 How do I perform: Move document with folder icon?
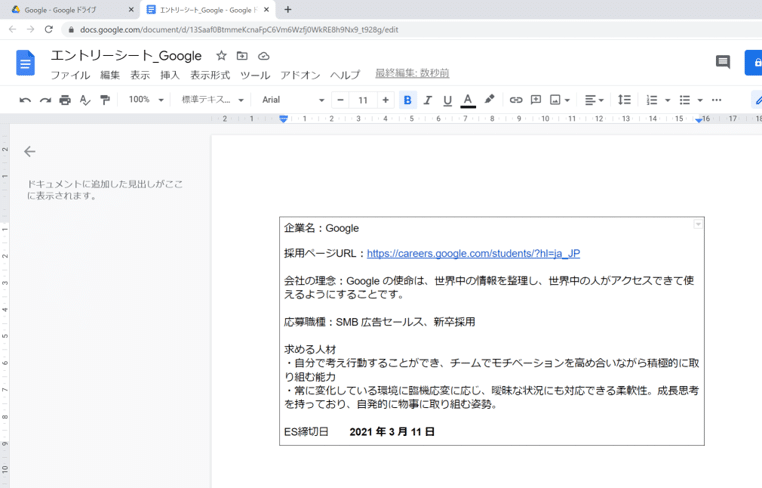(242, 56)
